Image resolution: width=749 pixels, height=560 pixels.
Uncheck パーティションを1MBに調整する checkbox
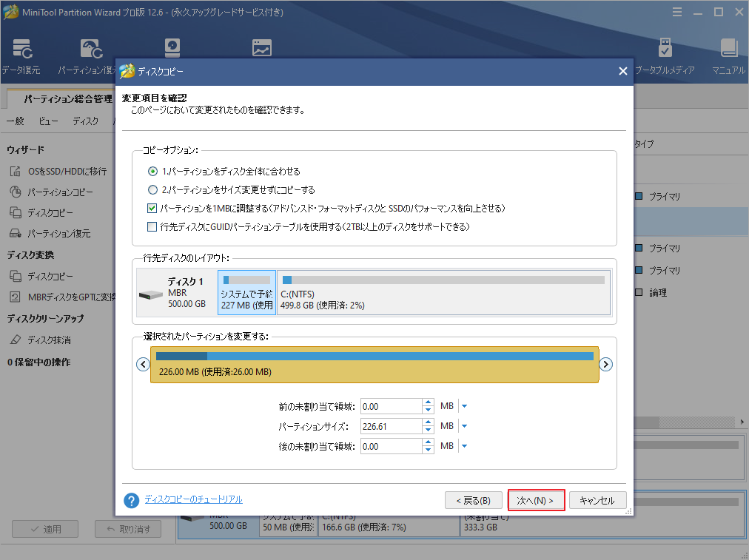coord(152,209)
